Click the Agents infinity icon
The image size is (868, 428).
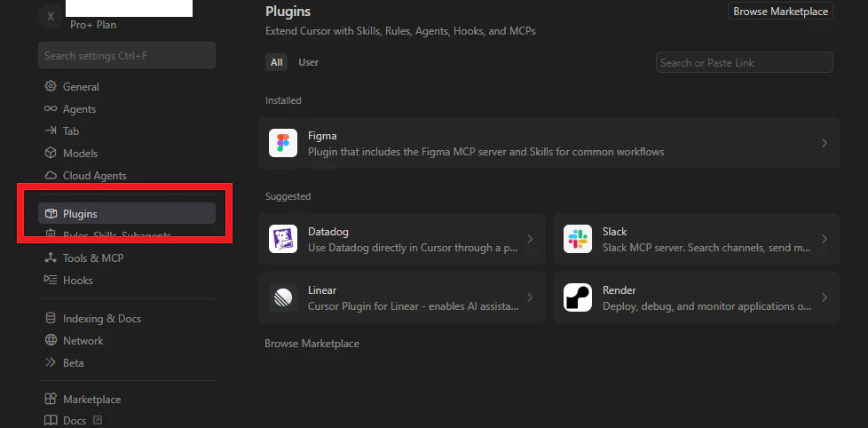pos(51,108)
